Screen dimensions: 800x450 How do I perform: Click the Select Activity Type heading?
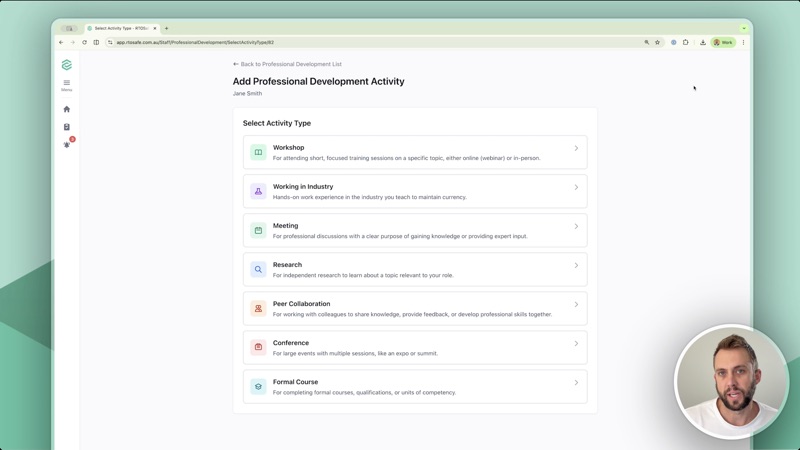pyautogui.click(x=277, y=123)
